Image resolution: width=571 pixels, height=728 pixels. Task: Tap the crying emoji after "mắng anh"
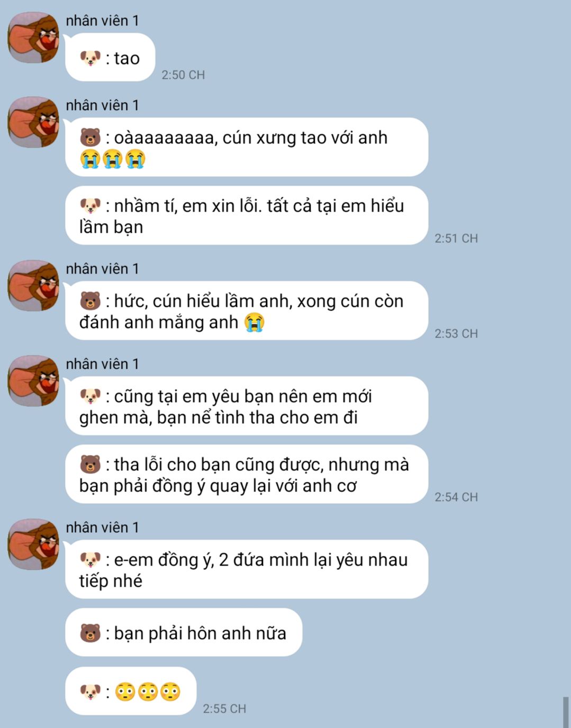(255, 322)
